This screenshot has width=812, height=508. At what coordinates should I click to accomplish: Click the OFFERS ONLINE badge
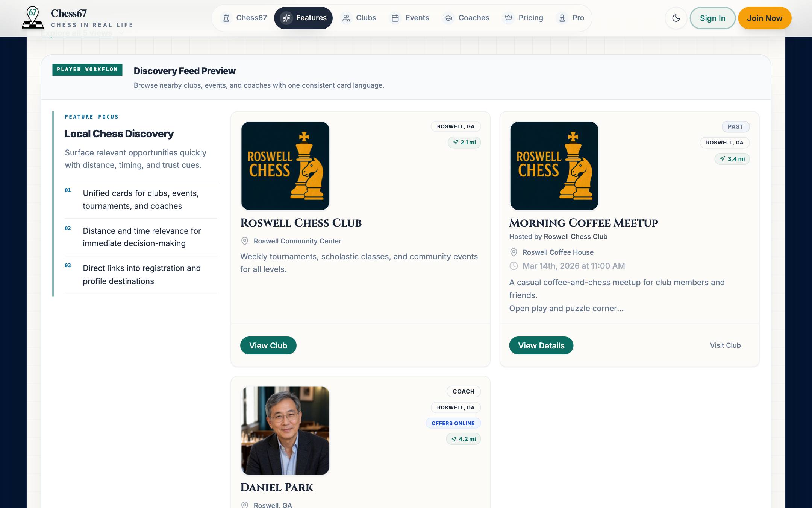[453, 423]
